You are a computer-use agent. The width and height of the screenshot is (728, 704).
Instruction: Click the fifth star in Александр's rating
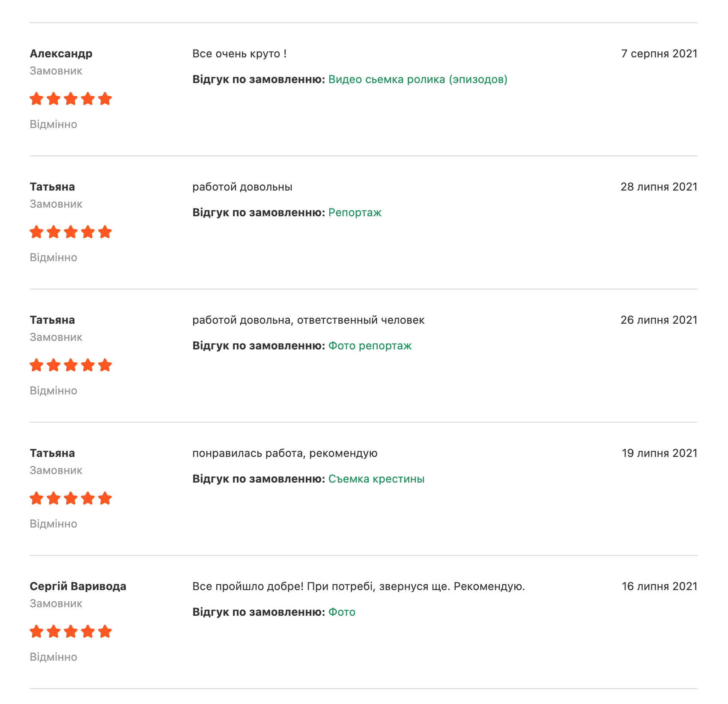coord(105,99)
